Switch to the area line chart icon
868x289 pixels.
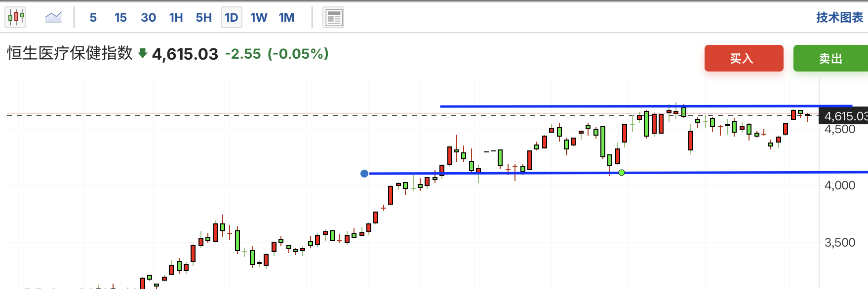[53, 17]
